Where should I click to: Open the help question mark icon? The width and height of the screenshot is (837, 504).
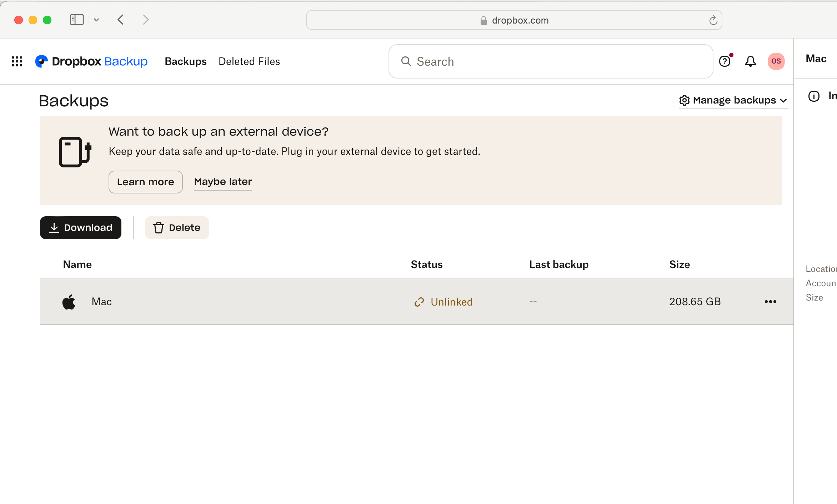725,61
